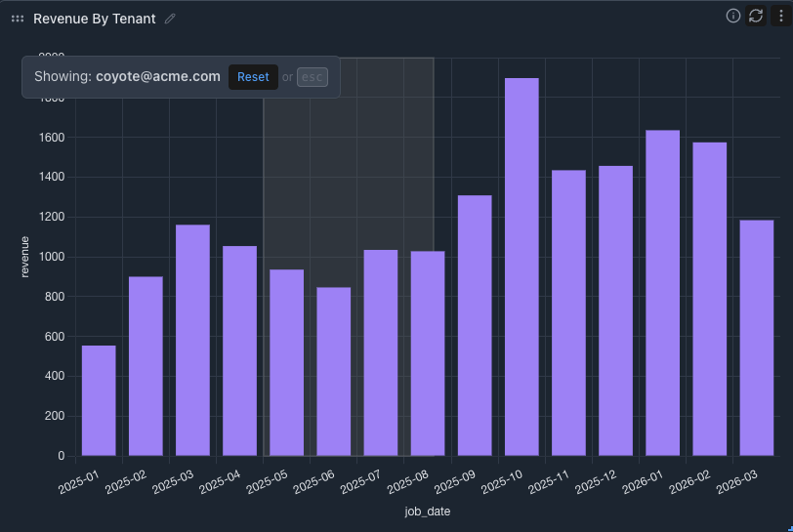Viewport: 793px width, 532px height.
Task: Select the tallest bar for 2025-10
Action: click(522, 266)
